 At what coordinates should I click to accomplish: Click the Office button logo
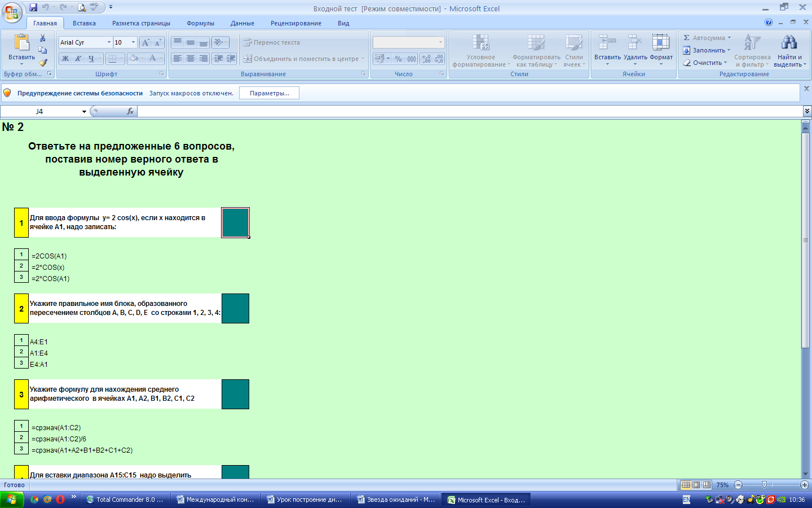tap(11, 12)
